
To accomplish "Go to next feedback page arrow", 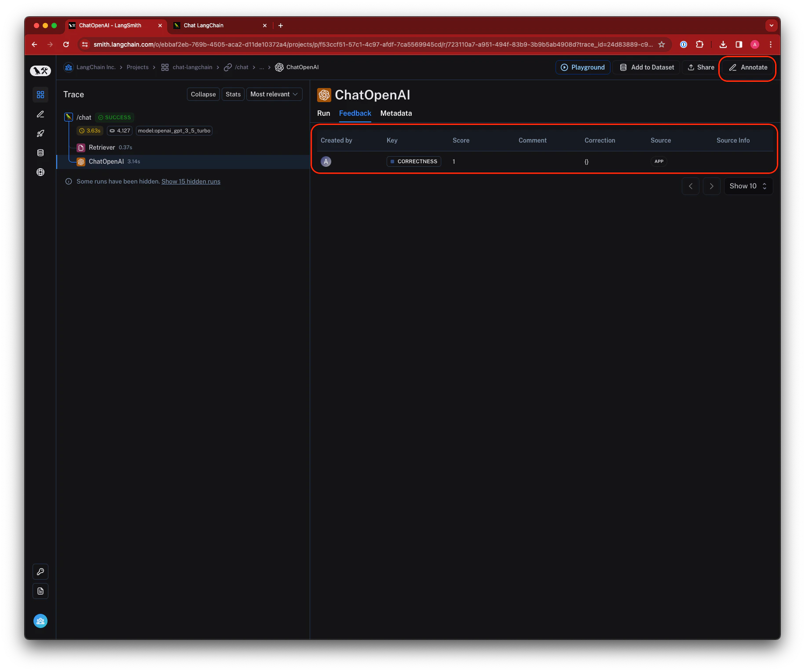I will (x=711, y=186).
